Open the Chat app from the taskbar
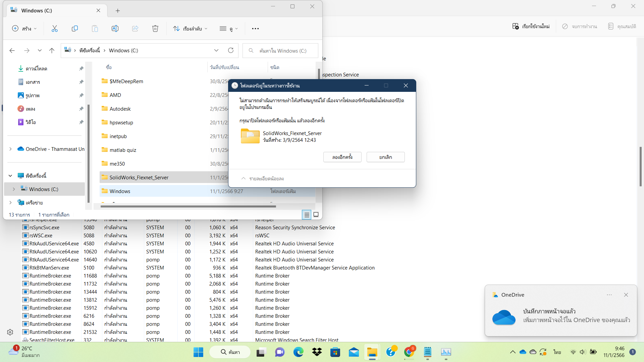Screen dimensions: 644x362 pyautogui.click(x=280, y=352)
